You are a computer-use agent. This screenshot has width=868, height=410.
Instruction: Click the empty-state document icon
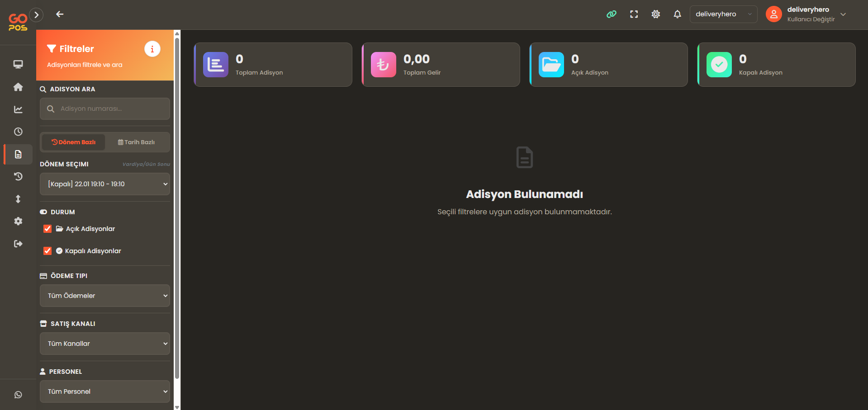tap(525, 157)
